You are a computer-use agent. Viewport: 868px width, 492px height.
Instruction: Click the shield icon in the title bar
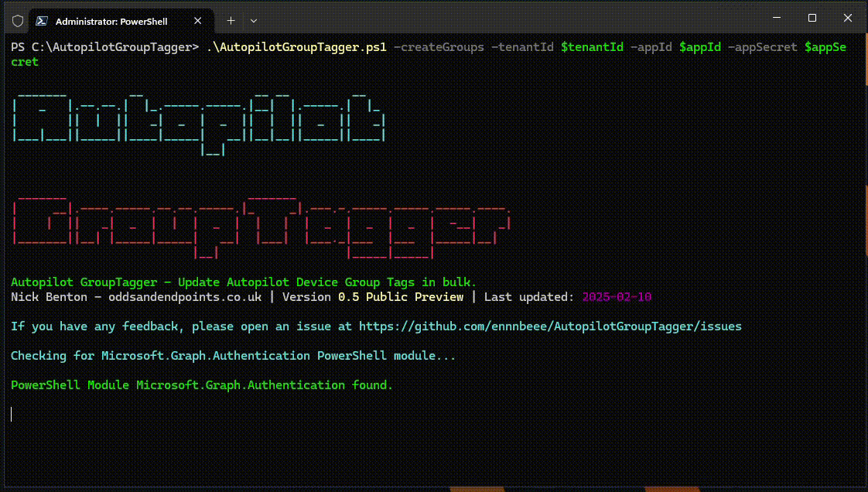(16, 21)
